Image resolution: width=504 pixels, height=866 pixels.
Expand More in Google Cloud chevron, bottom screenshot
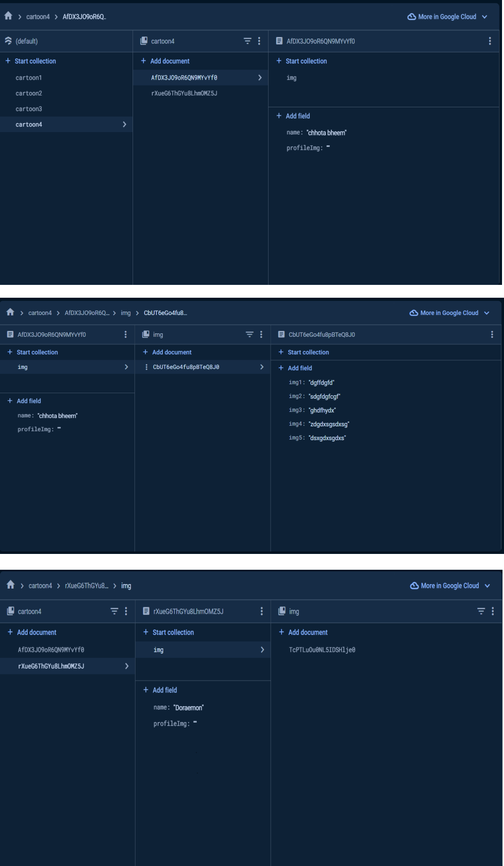[x=487, y=586]
